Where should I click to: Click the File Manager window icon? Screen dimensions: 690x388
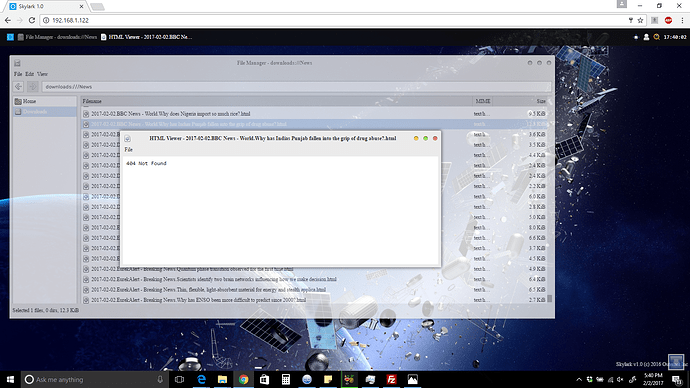pyautogui.click(x=17, y=63)
